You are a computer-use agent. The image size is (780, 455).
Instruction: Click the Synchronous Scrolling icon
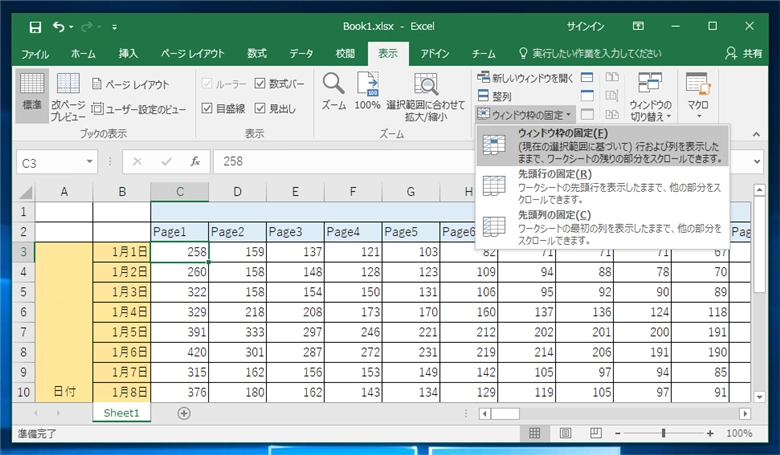click(612, 96)
